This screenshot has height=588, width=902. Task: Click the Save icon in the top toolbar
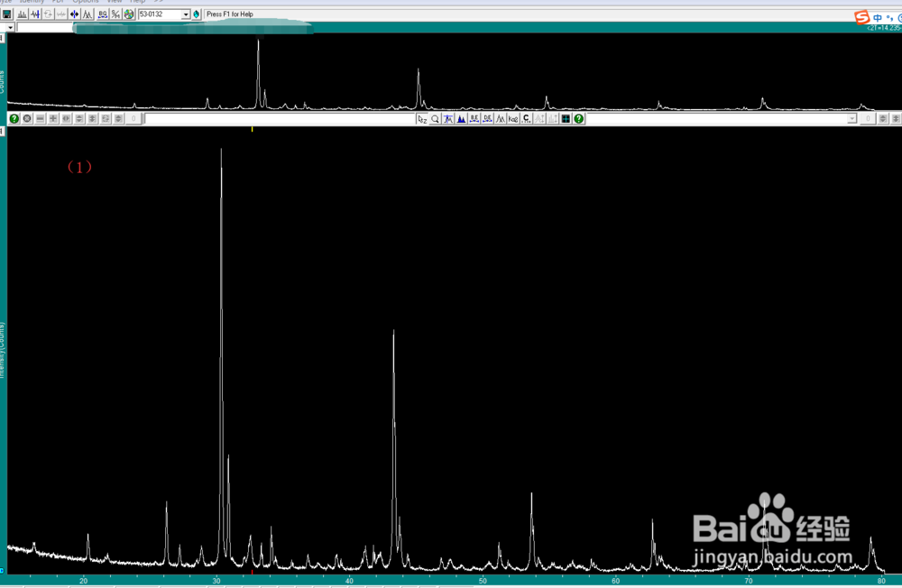pos(7,14)
